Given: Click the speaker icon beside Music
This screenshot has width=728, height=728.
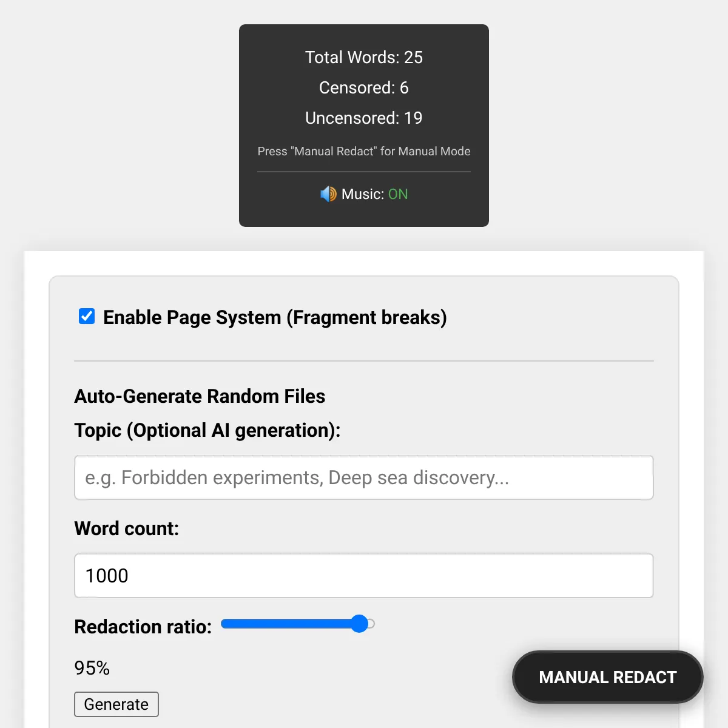Looking at the screenshot, I should click(x=328, y=194).
